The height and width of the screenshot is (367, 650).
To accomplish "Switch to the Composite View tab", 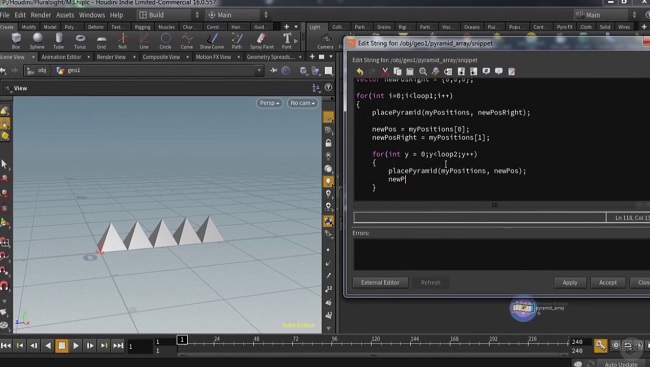I will tap(161, 57).
